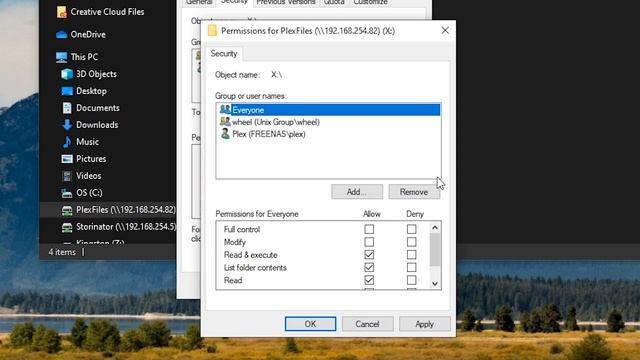Click the OneDrive cloud icon
640x360 pixels.
62,35
